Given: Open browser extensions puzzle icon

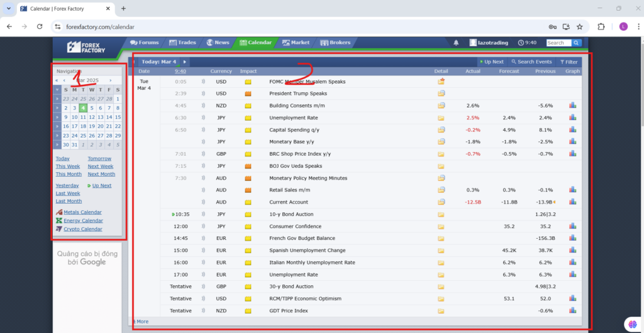Looking at the screenshot, I should [x=601, y=26].
